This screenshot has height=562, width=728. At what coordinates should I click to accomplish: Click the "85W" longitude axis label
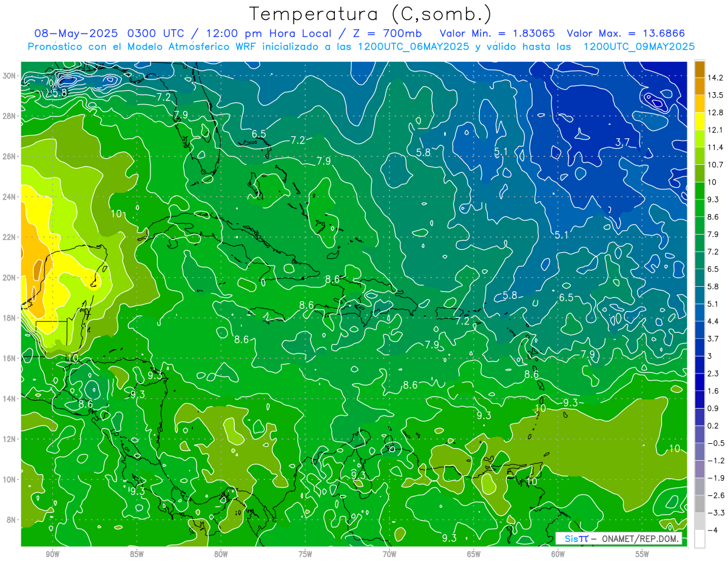pyautogui.click(x=136, y=554)
